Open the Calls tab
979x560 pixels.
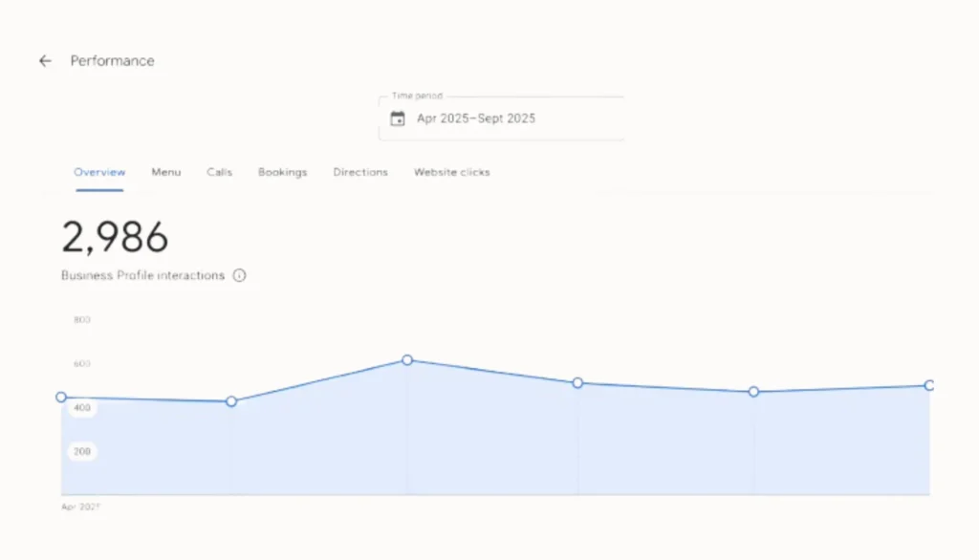coord(219,172)
